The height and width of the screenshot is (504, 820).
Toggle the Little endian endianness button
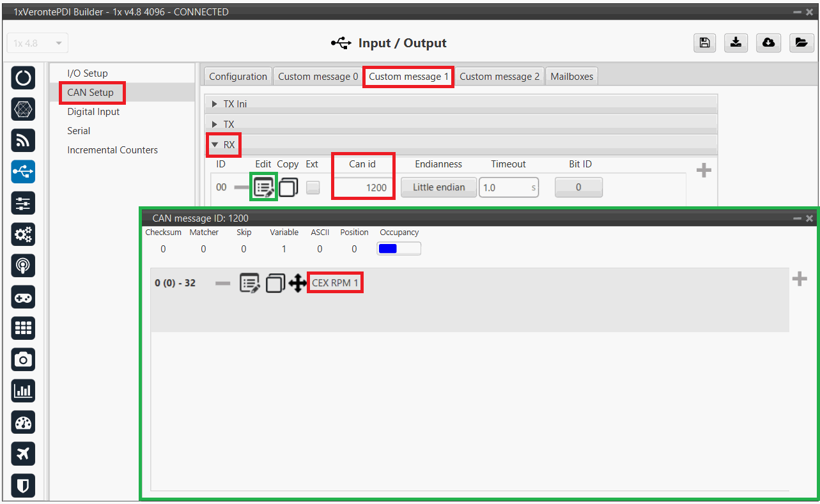pyautogui.click(x=438, y=187)
